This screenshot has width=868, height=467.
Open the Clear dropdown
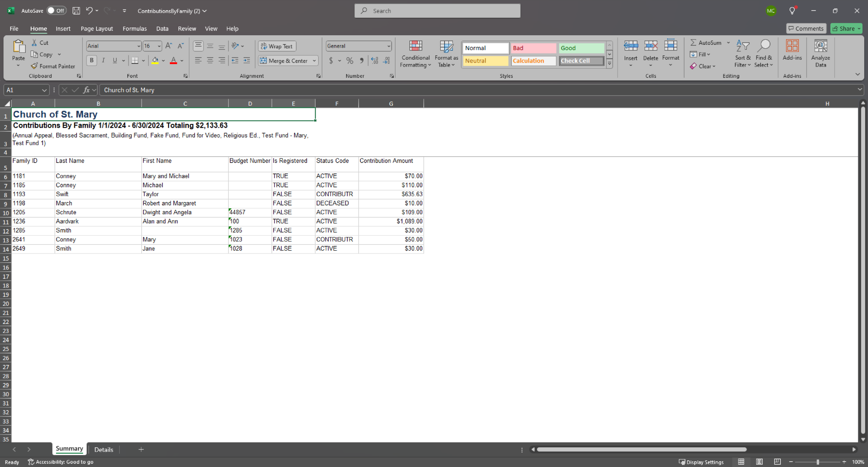pyautogui.click(x=703, y=66)
